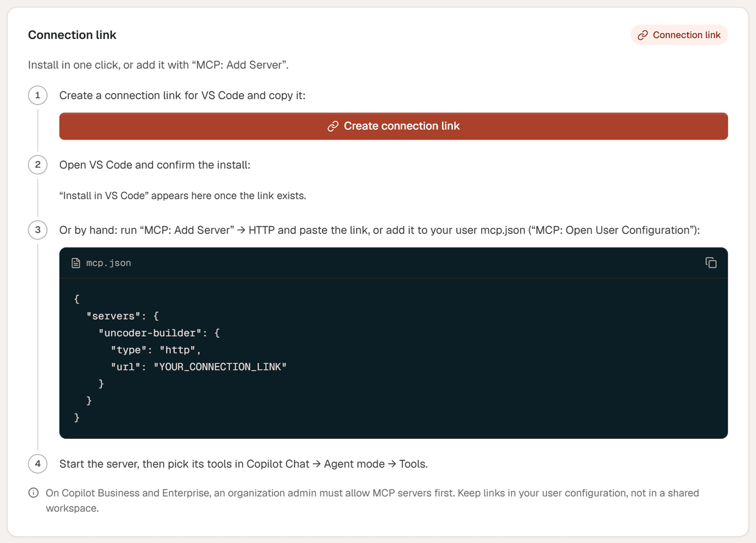The image size is (756, 543).
Task: Click the link icon inside Create connection button
Action: (333, 126)
